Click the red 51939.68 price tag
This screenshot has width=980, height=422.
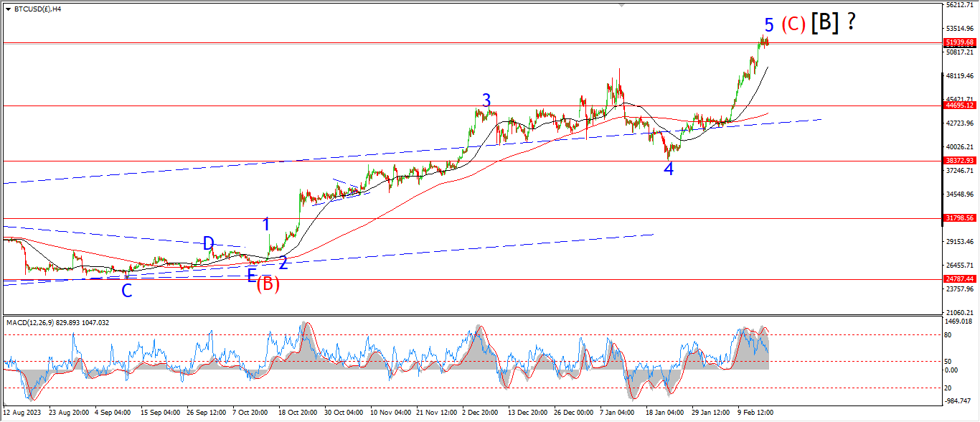point(959,42)
